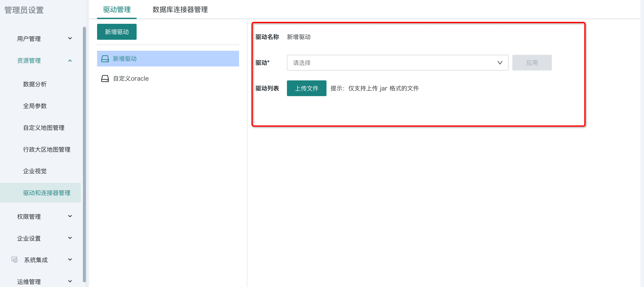644x287 pixels.
Task: Select the 驱动管理 tab
Action: pyautogui.click(x=117, y=9)
